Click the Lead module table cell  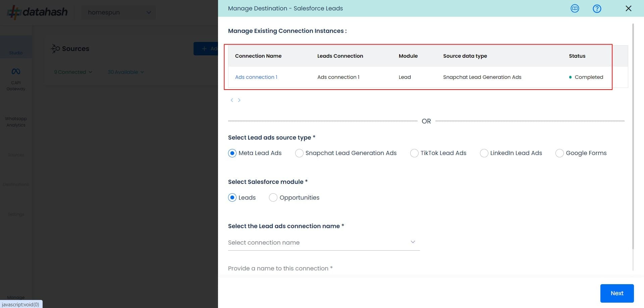[x=405, y=77]
